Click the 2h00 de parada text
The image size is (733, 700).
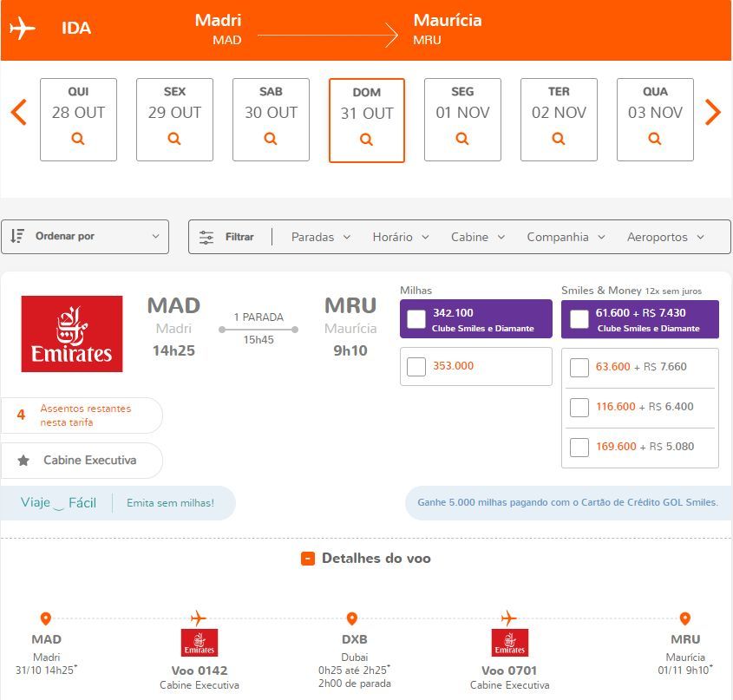(x=355, y=684)
